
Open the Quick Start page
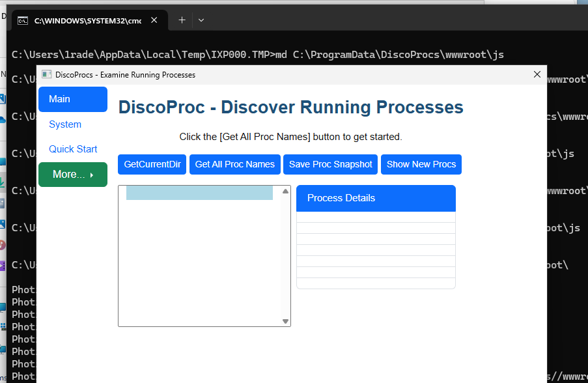pos(73,149)
